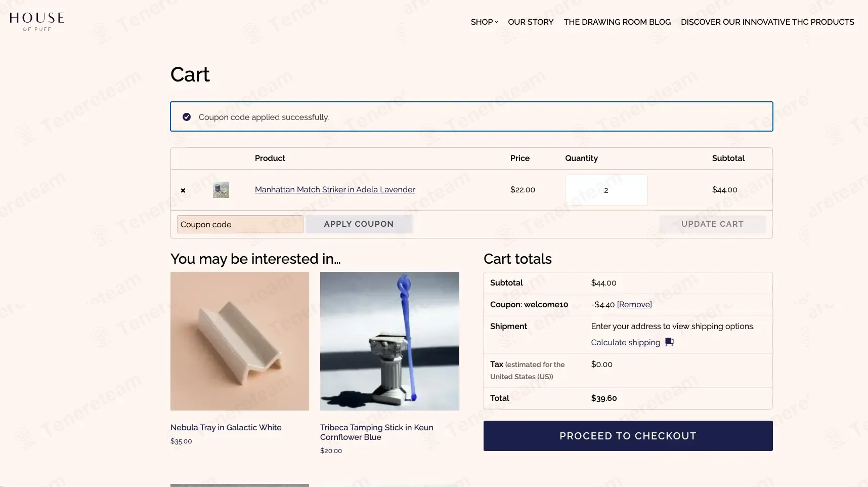Click the Nebula Tray $35.00 price
Screen dimensions: 868x487
pyautogui.click(x=181, y=441)
